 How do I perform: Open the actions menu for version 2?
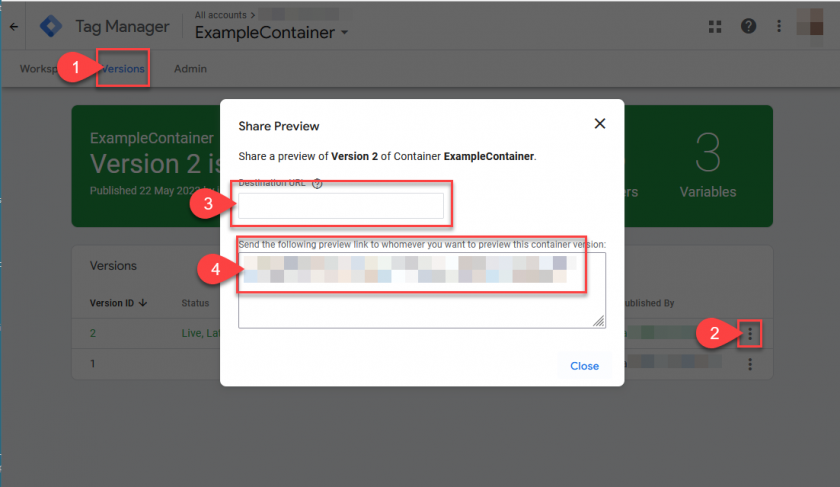coord(750,334)
